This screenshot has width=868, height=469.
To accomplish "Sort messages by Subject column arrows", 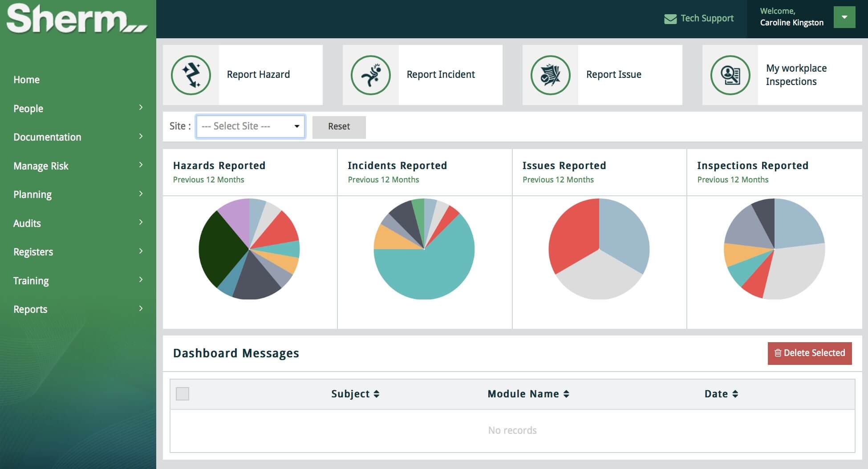I will pos(377,394).
